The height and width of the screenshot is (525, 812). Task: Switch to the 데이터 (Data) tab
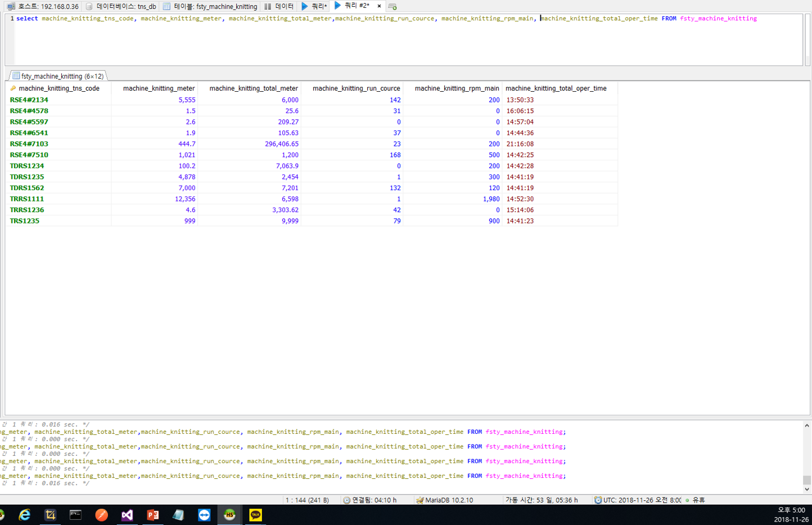point(279,6)
